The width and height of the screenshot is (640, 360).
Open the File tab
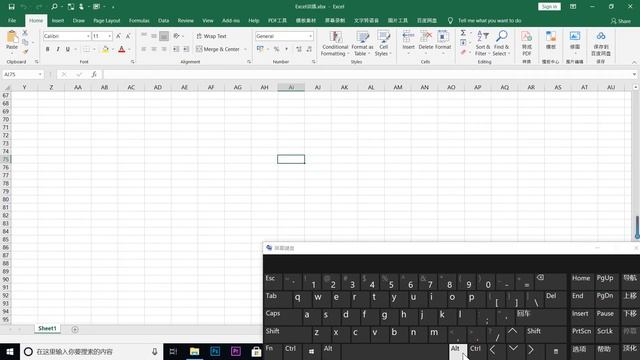12,20
